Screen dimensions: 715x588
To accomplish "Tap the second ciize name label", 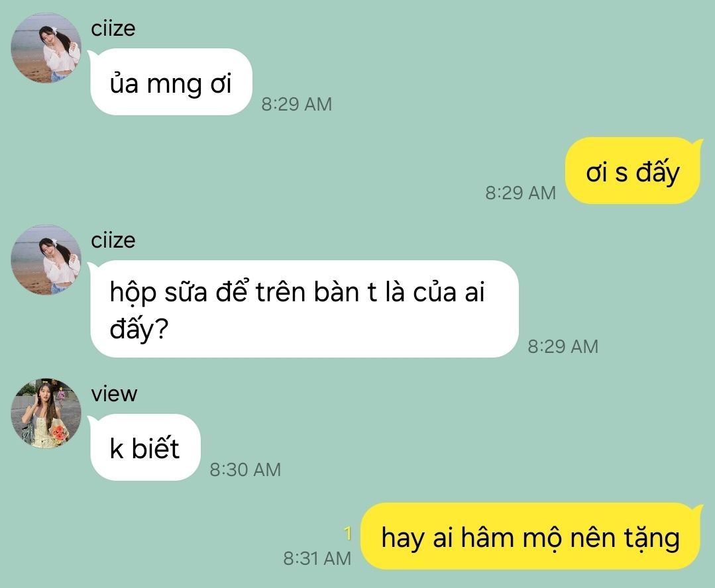I will [113, 240].
